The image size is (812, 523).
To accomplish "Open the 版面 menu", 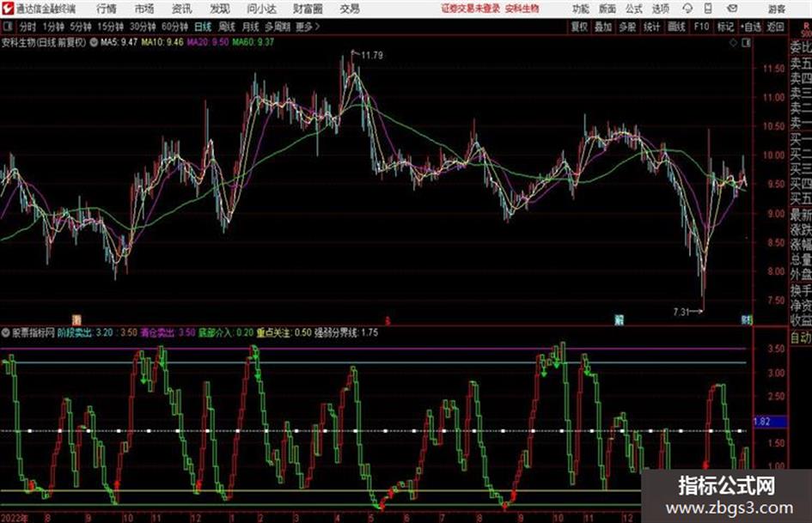I will 607,9.
